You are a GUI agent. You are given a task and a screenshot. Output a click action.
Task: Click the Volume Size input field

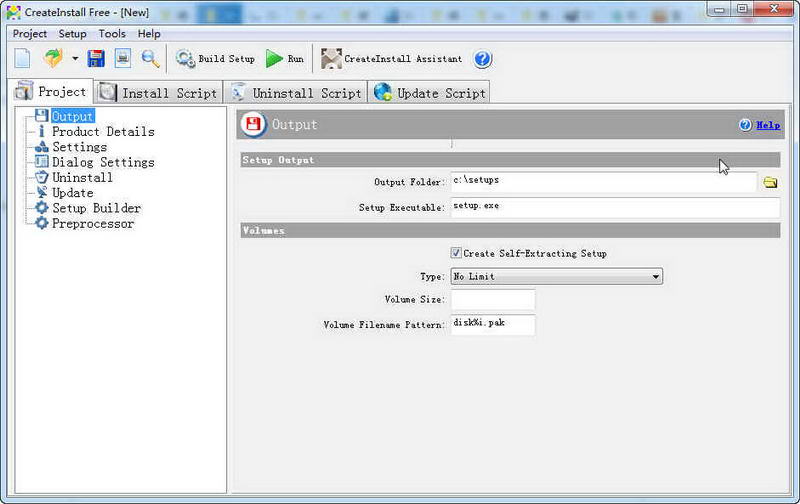pyautogui.click(x=493, y=299)
